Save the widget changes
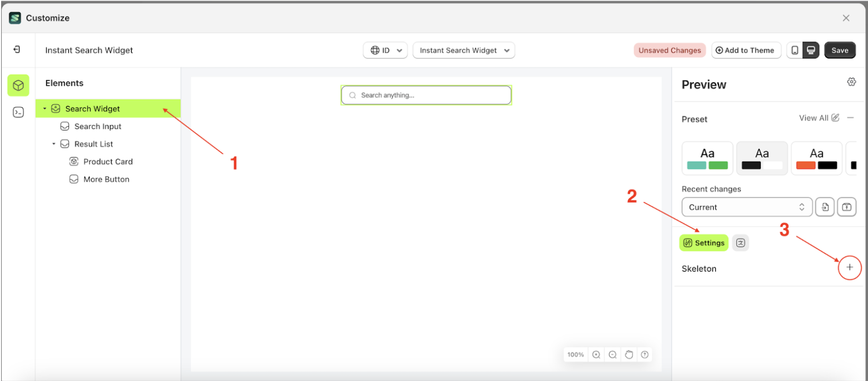868x381 pixels. pyautogui.click(x=840, y=50)
